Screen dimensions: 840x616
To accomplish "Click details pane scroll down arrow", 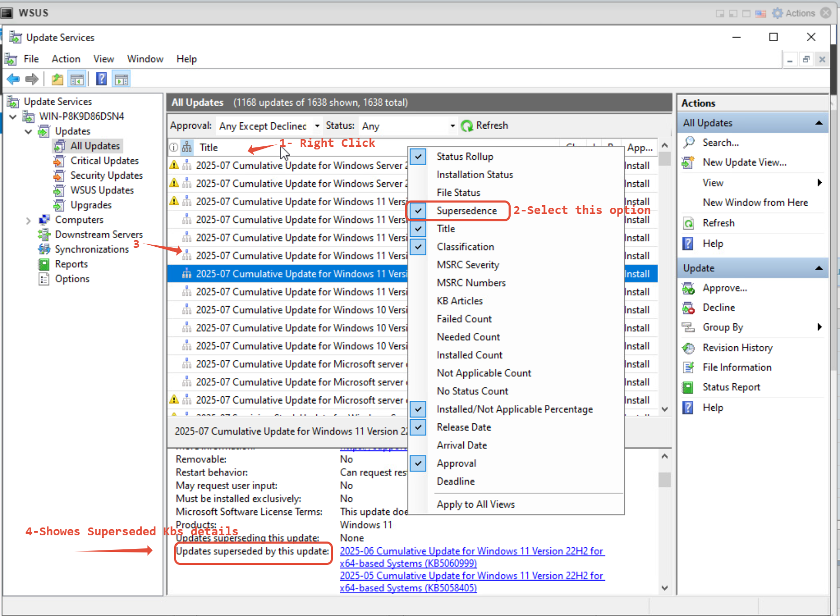I will (x=664, y=588).
